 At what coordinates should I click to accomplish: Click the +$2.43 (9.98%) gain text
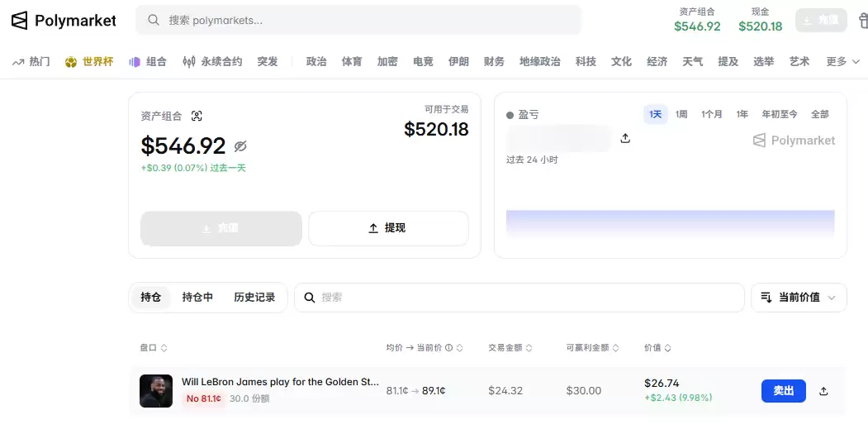click(678, 398)
